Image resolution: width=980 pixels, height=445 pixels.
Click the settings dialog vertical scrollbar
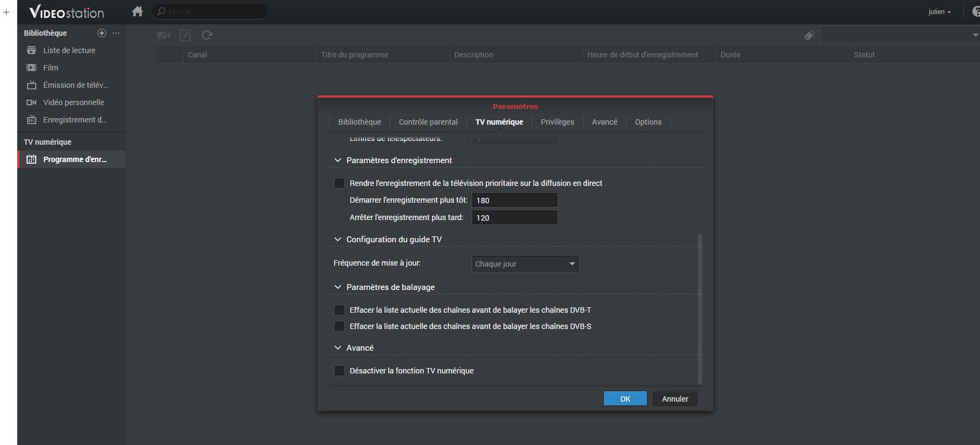700,309
